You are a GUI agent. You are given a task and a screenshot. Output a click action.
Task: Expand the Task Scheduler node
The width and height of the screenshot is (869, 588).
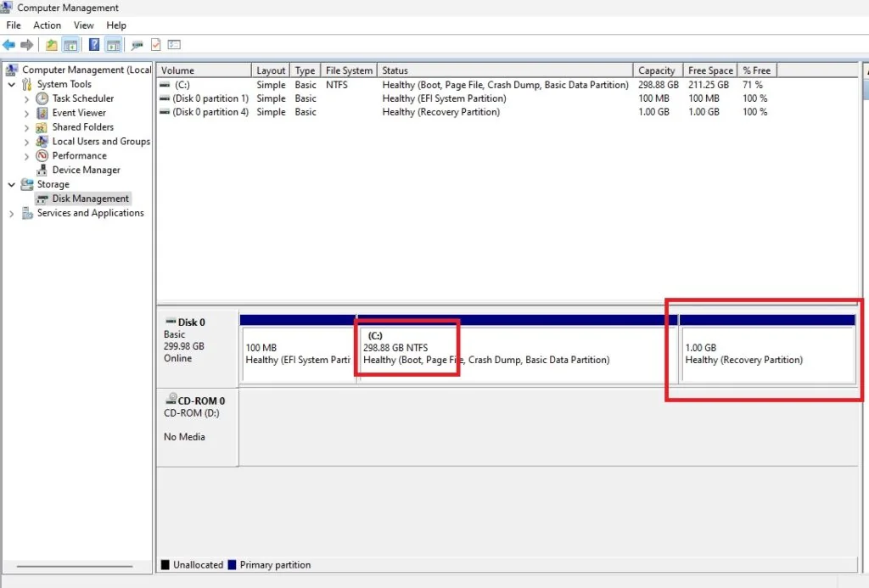pos(26,98)
